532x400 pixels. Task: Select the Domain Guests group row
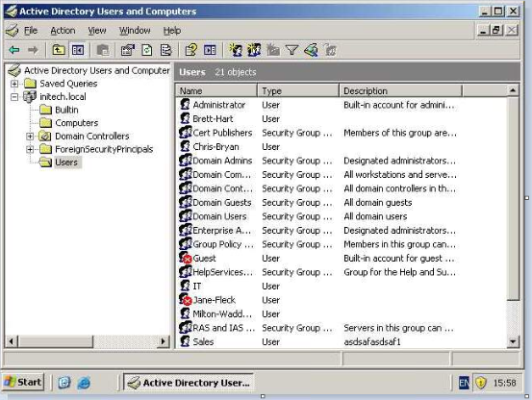pos(342,202)
